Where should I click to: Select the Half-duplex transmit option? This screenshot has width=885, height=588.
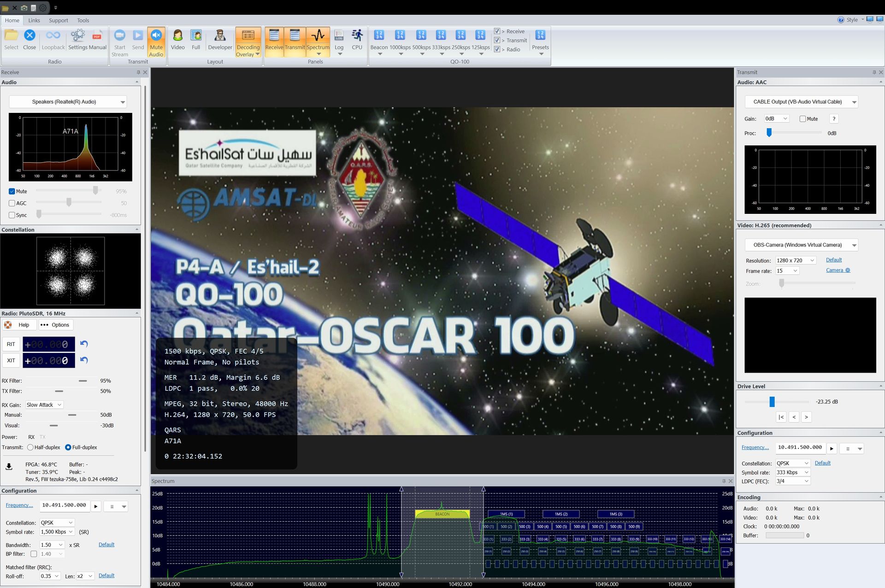pyautogui.click(x=30, y=447)
